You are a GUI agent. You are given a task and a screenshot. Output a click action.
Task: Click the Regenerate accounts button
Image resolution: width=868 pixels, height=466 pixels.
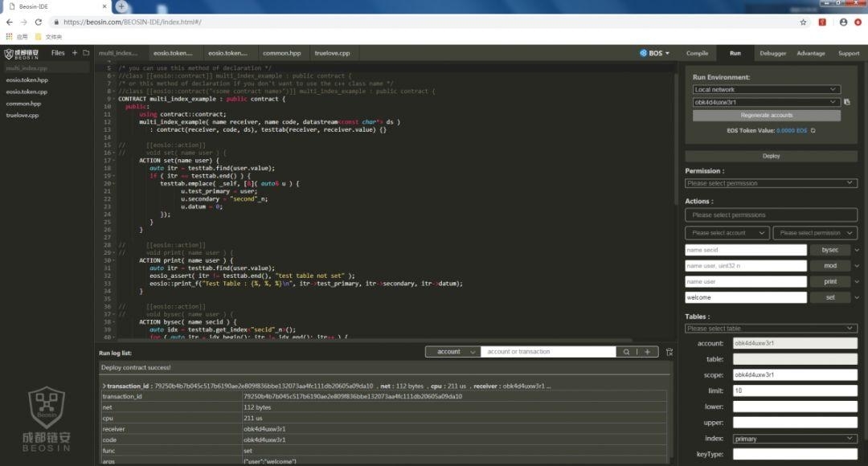766,115
